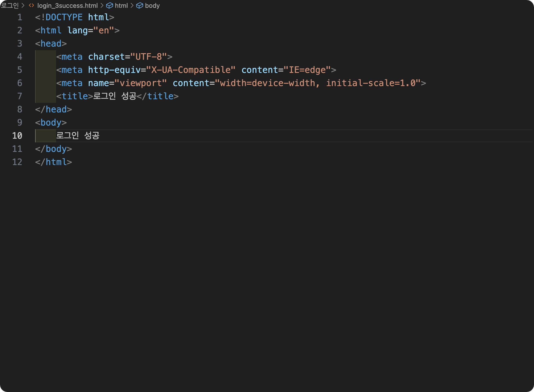Click the content attribute on line 5
This screenshot has height=392, width=534.
(x=260, y=70)
